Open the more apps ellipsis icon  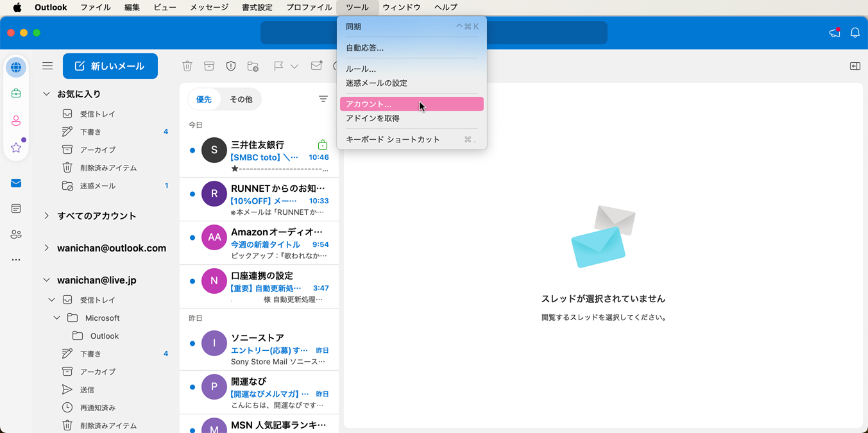pos(16,260)
